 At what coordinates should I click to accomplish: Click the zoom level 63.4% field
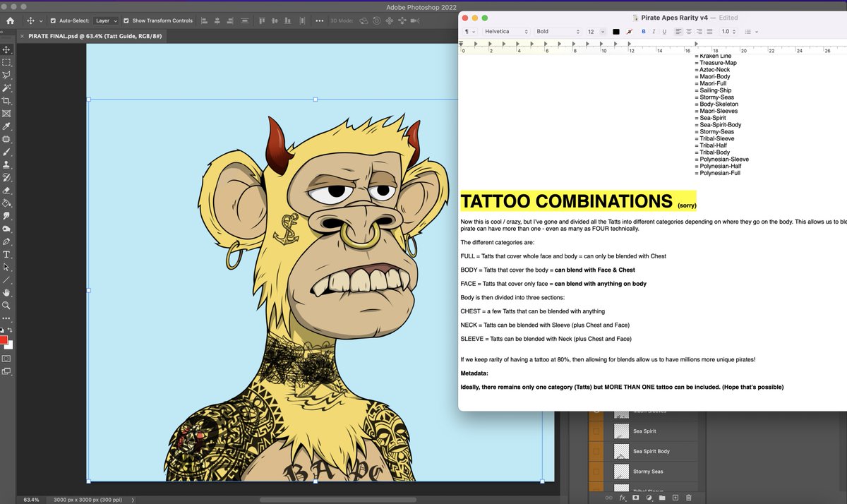coord(32,499)
